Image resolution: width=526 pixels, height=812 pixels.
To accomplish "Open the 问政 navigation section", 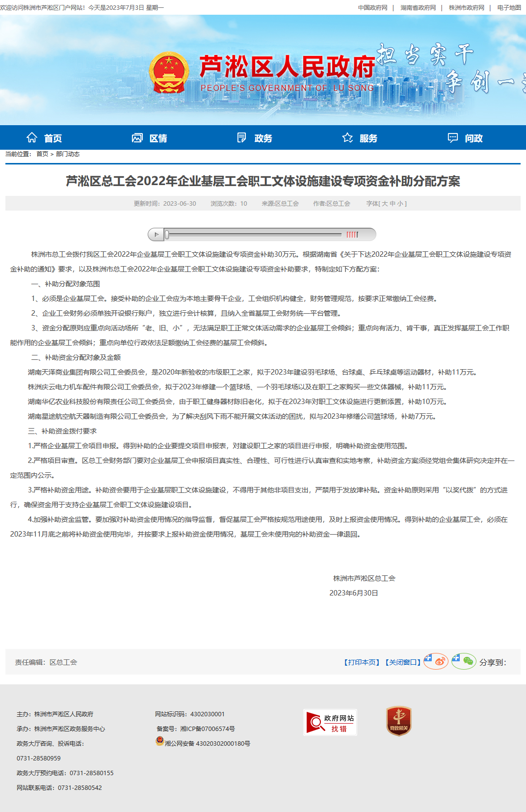I will point(465,138).
